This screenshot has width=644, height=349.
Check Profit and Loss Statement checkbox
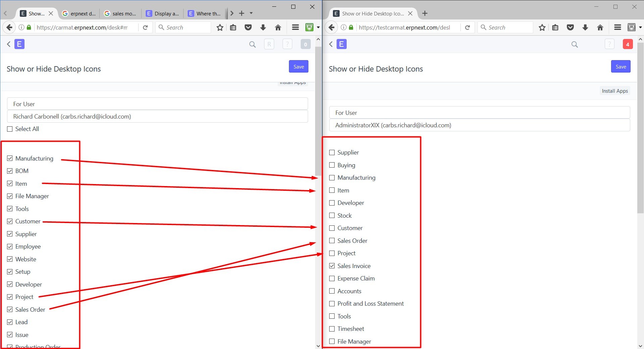(x=332, y=304)
